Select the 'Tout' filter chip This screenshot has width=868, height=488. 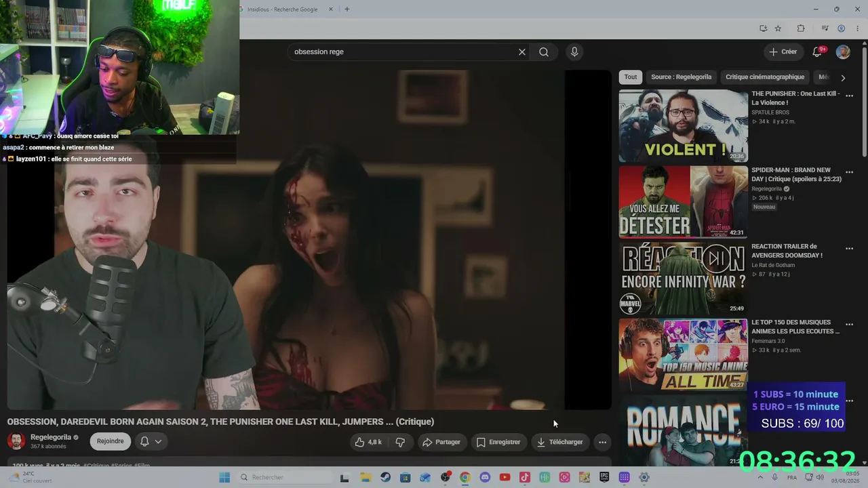click(x=631, y=77)
